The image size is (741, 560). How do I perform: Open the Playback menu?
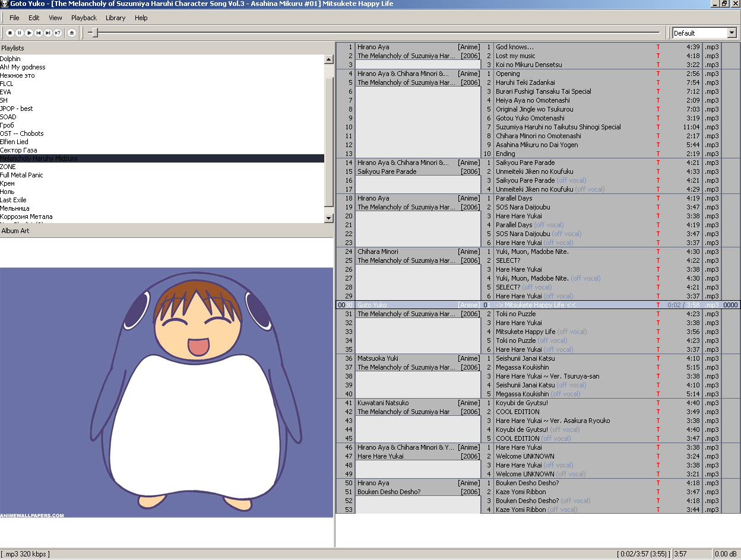pos(84,18)
